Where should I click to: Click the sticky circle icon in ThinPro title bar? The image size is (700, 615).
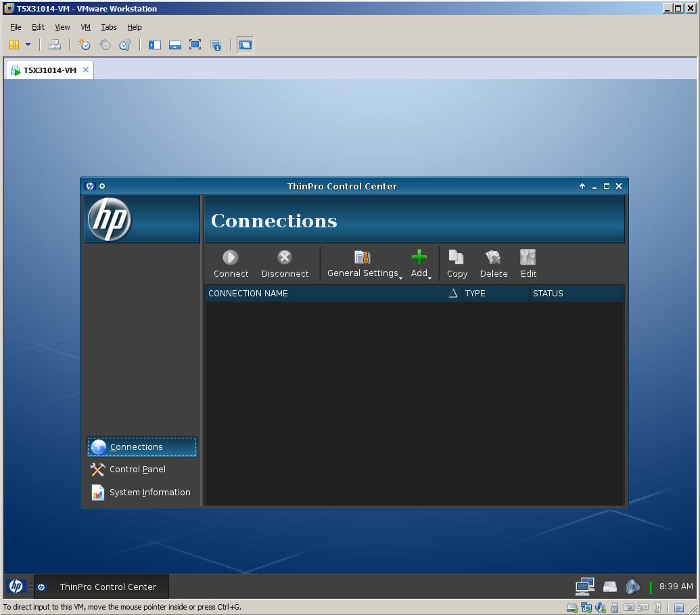tap(102, 186)
